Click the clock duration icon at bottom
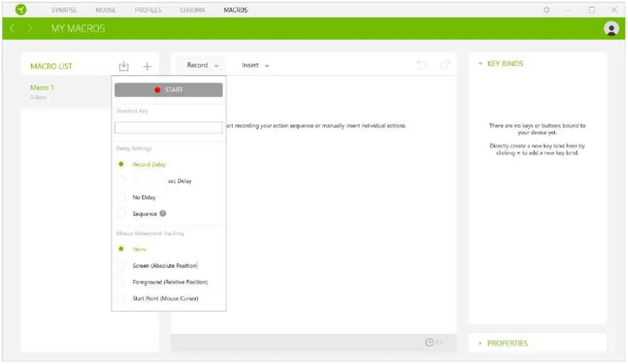 (x=429, y=342)
